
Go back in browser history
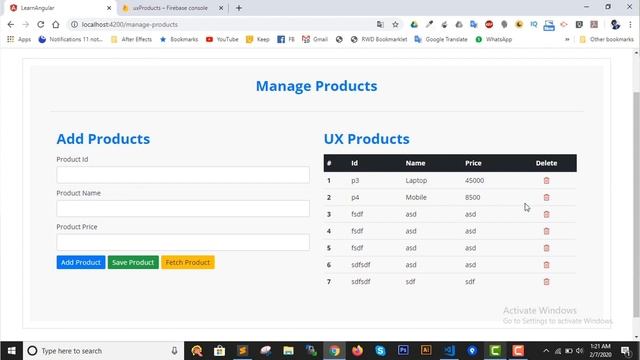click(11, 24)
